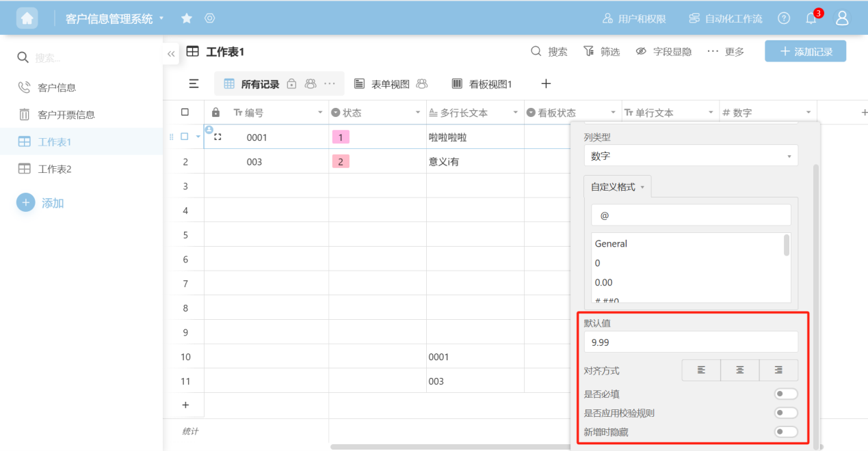Open the notification bell icon
Viewport: 868px width, 451px height.
811,18
